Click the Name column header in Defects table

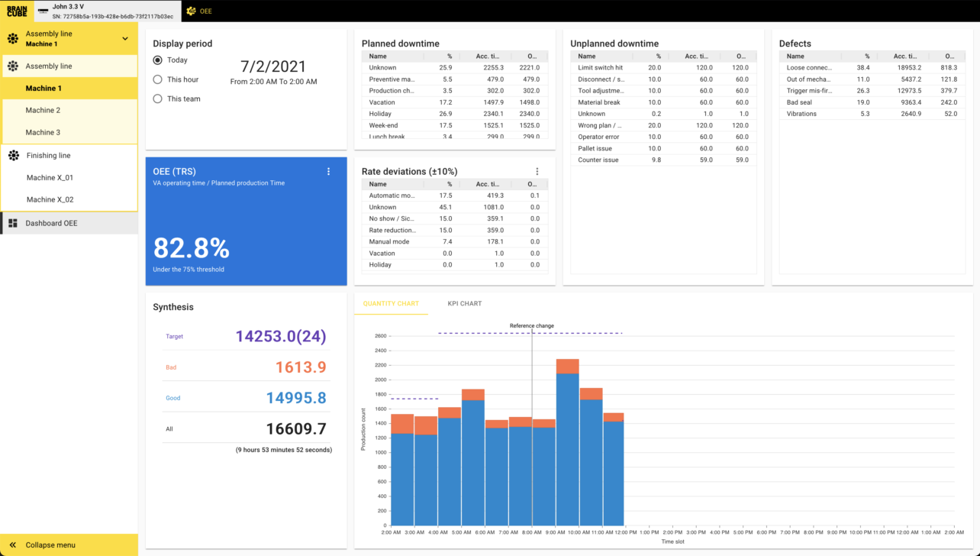pyautogui.click(x=795, y=57)
